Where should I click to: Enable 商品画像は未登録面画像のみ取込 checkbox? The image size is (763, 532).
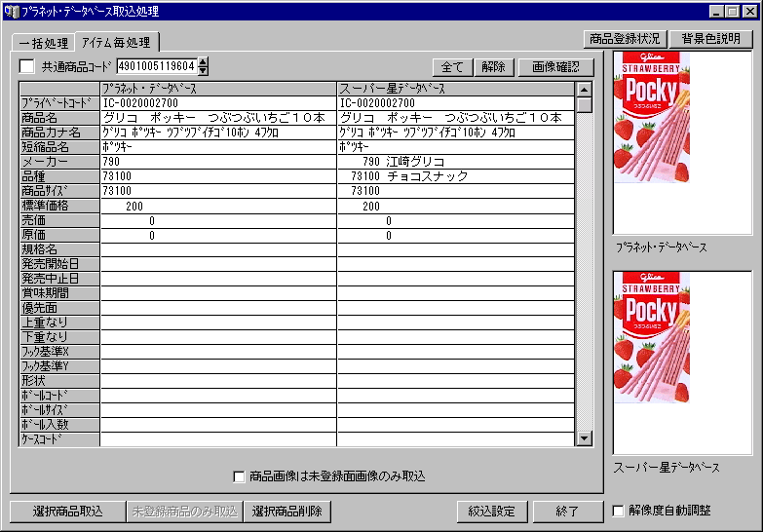coord(239,476)
